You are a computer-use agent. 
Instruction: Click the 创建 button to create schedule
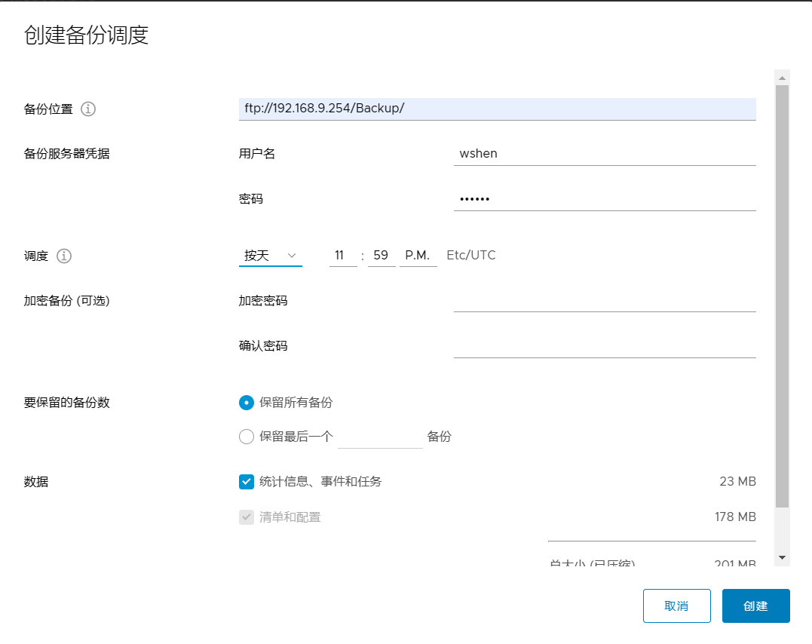(755, 606)
